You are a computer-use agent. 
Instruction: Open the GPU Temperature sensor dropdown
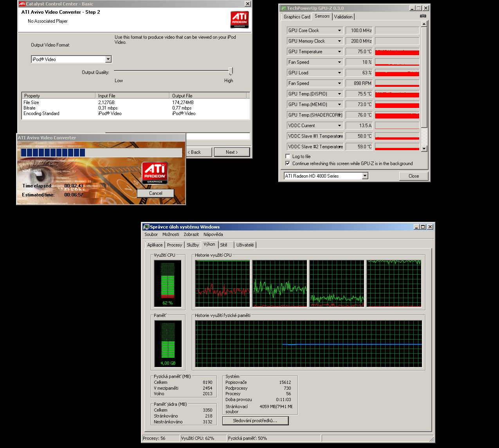[339, 52]
